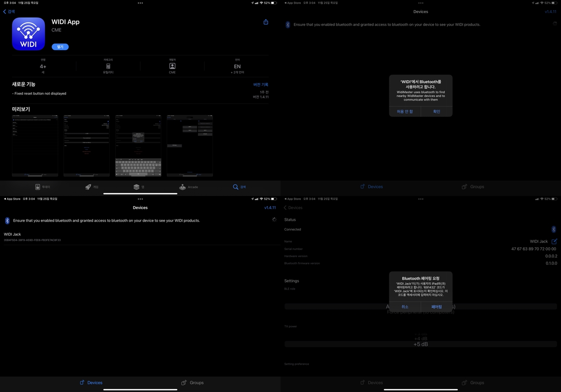The width and height of the screenshot is (561, 392).
Task: Open the preview thumbnail showing a keyboard
Action: coord(138,146)
